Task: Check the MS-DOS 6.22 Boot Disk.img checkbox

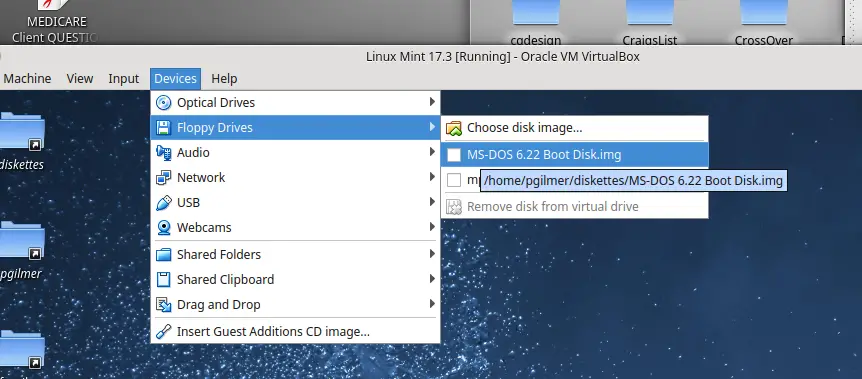Action: click(454, 155)
